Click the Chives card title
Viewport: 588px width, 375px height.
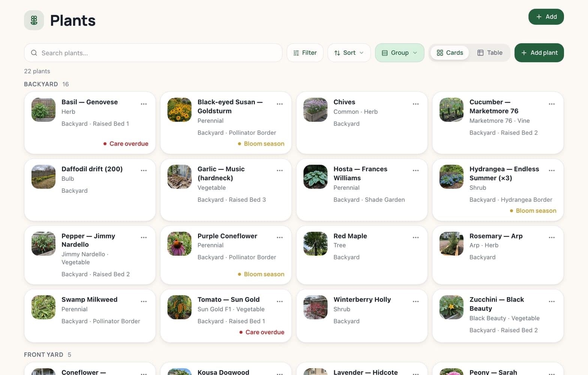tap(344, 102)
